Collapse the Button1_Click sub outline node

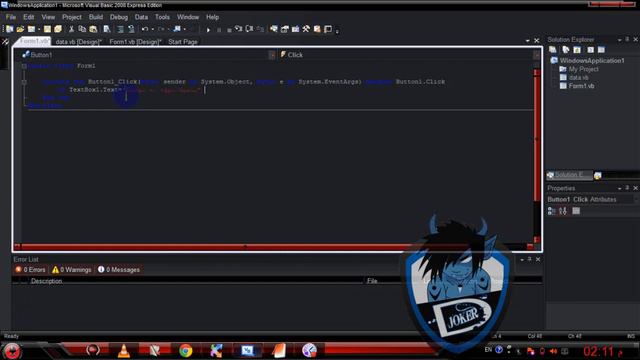pyautogui.click(x=24, y=82)
